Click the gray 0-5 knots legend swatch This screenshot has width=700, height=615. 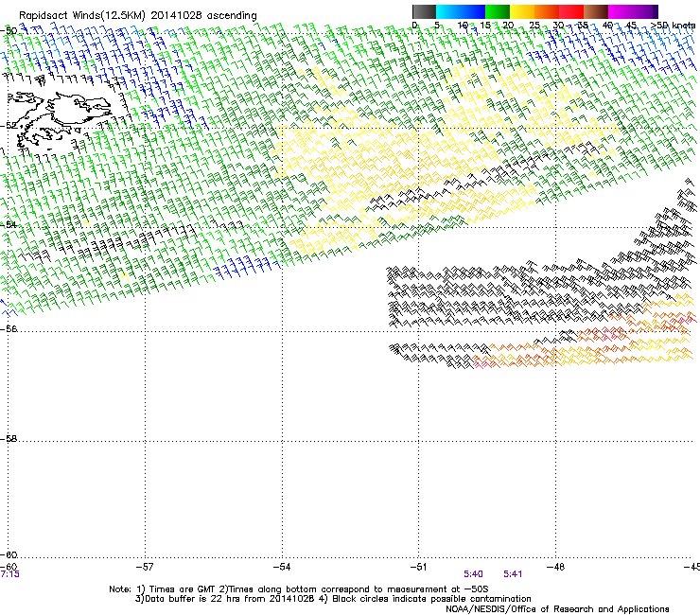pyautogui.click(x=424, y=11)
